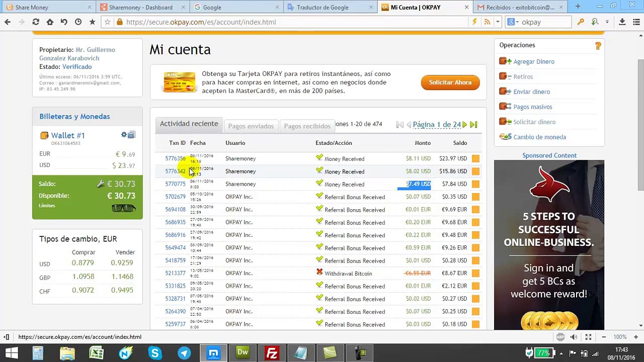Click the wrench icon next to Saldo
The image size is (644, 362).
101,184
